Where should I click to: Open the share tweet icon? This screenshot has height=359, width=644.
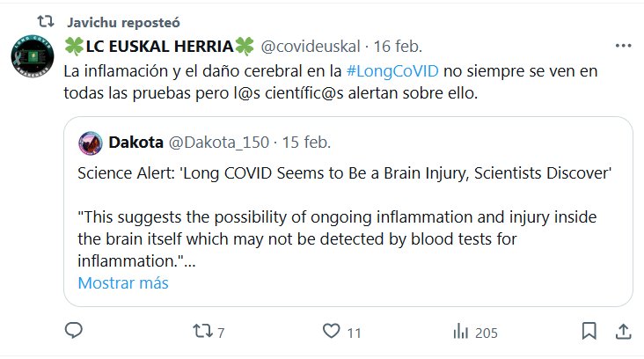pos(622,332)
